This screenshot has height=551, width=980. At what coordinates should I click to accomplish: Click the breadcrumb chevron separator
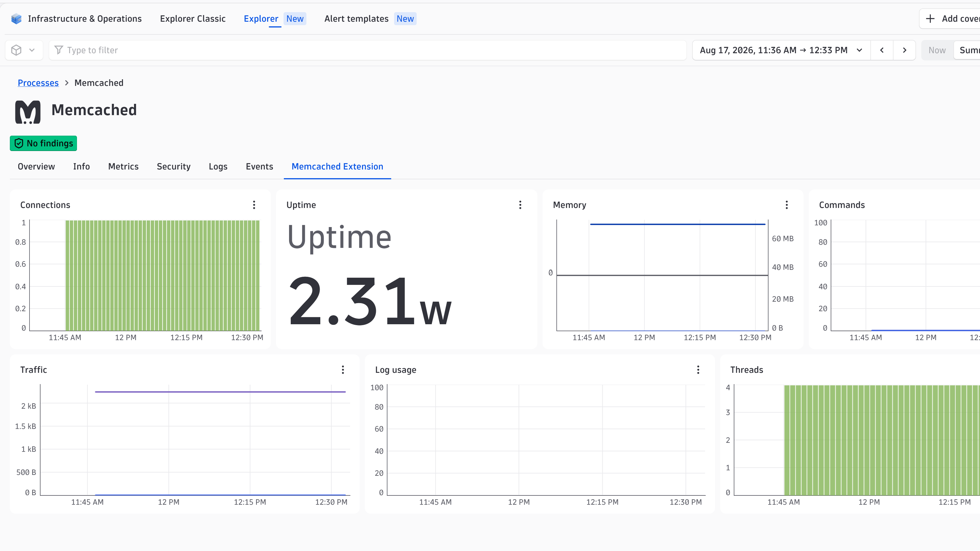pyautogui.click(x=67, y=83)
